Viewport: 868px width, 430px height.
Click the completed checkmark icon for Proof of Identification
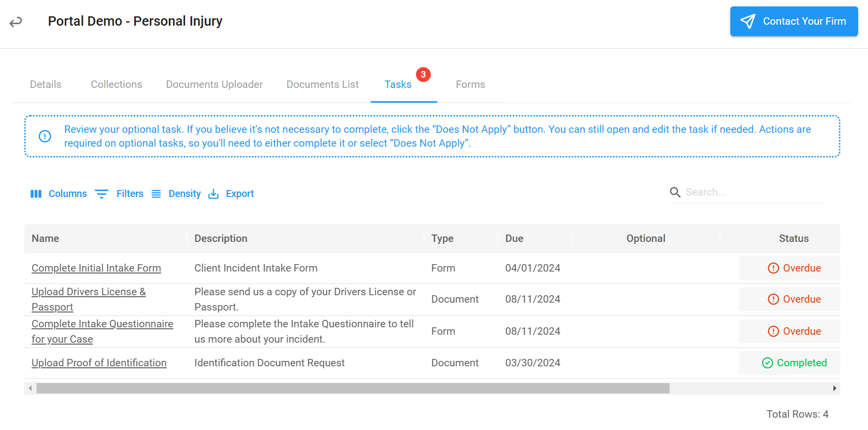(x=767, y=363)
